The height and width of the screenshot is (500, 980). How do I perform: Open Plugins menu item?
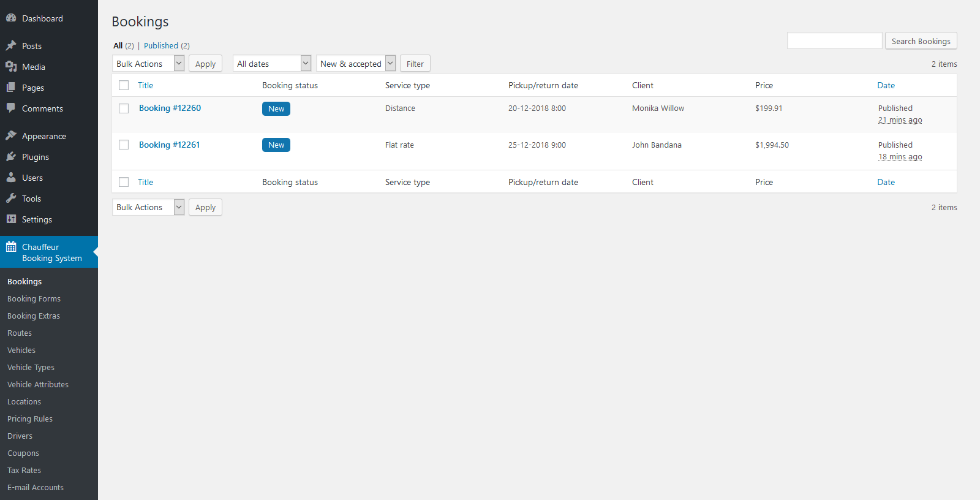(x=49, y=157)
